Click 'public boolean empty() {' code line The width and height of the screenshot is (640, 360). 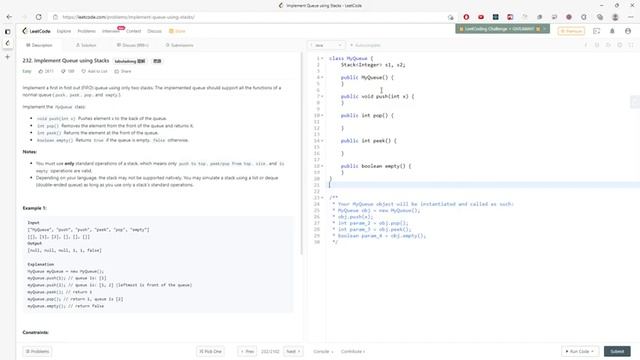376,166
